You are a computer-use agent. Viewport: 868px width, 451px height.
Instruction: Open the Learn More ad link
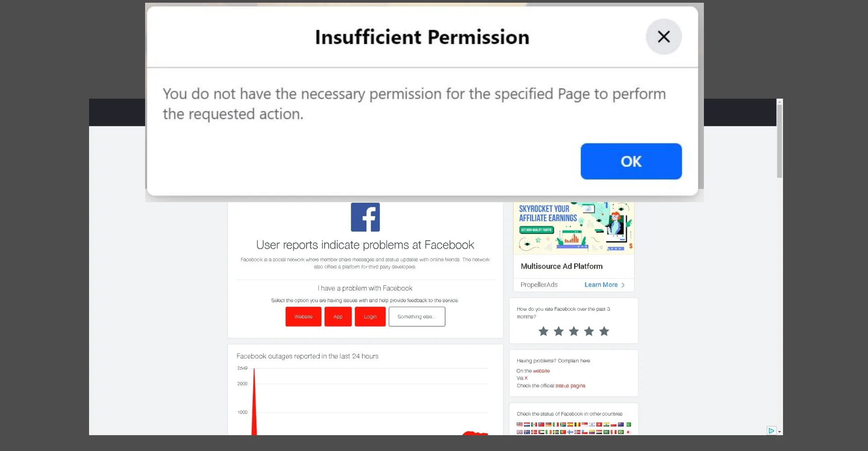click(601, 285)
